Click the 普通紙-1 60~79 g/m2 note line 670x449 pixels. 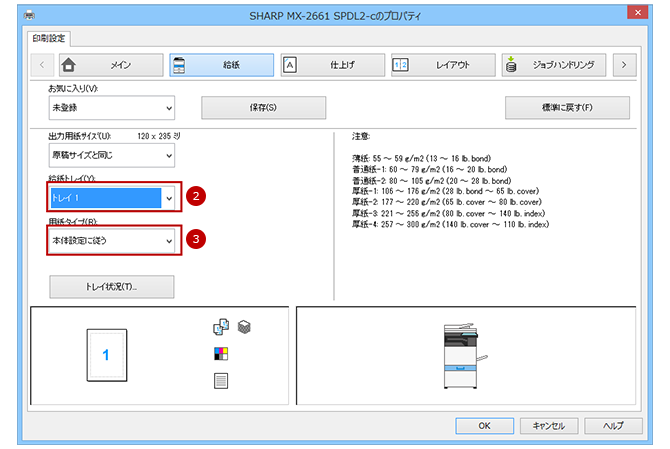click(429, 169)
